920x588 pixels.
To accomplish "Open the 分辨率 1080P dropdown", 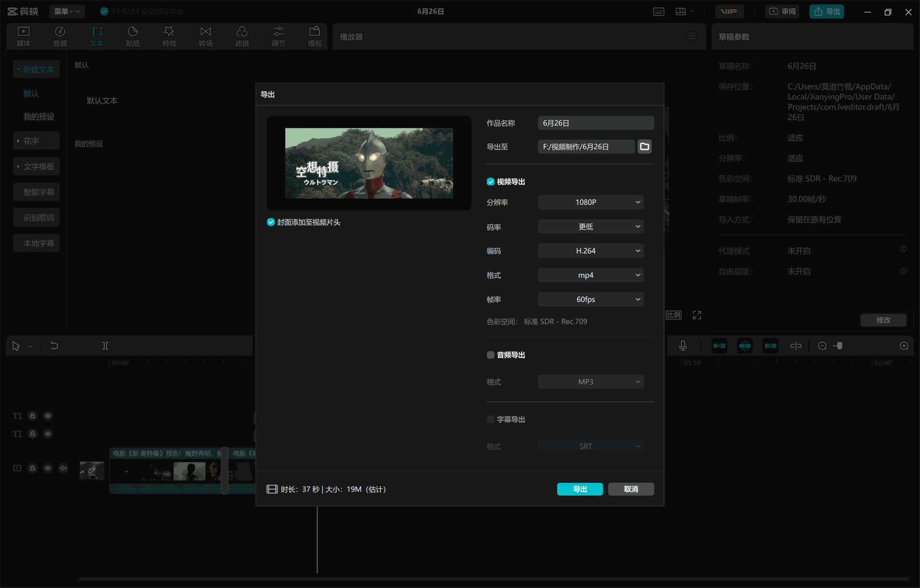I will [590, 202].
